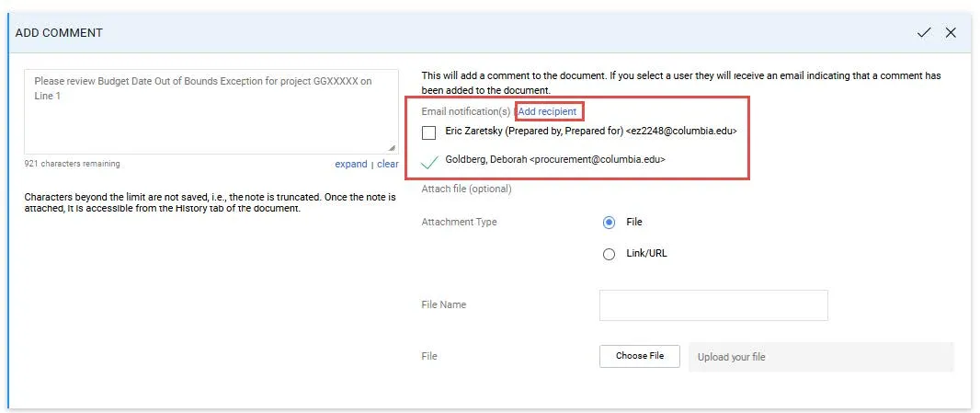Click the ADD COMMENT title text

click(59, 32)
